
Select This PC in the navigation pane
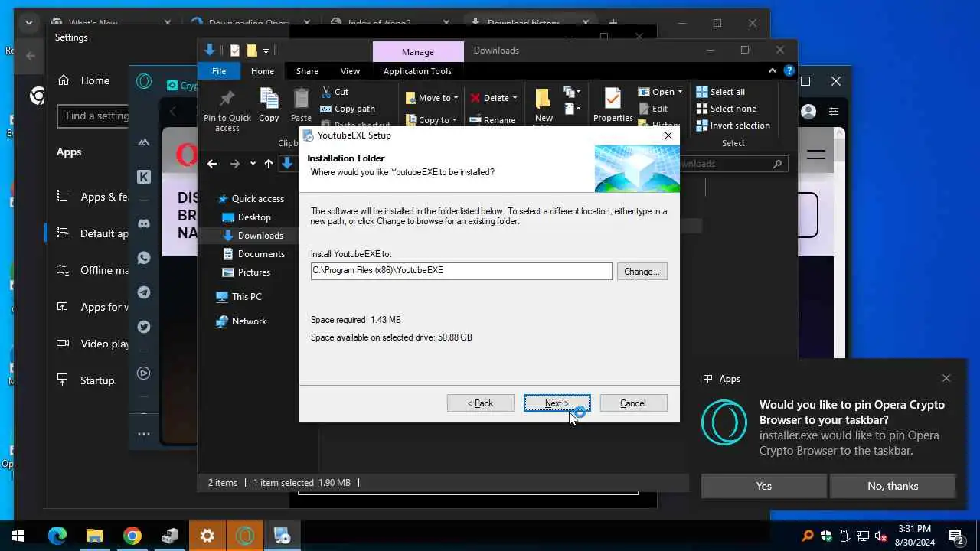pos(239,297)
